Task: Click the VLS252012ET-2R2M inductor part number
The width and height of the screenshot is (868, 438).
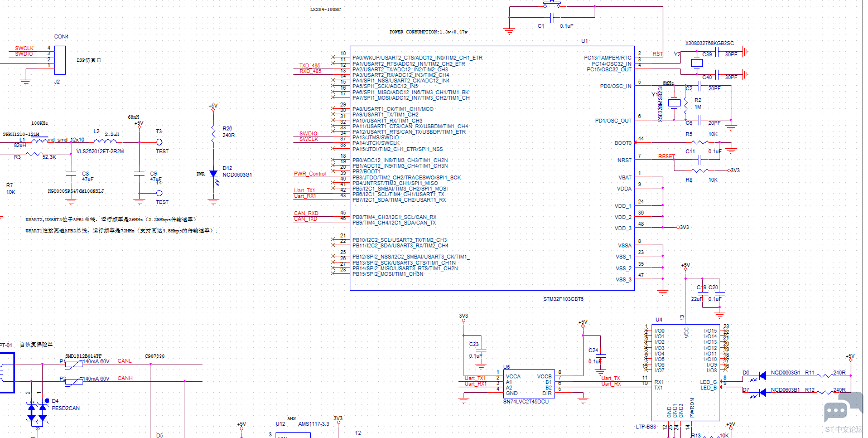Action: (100, 151)
